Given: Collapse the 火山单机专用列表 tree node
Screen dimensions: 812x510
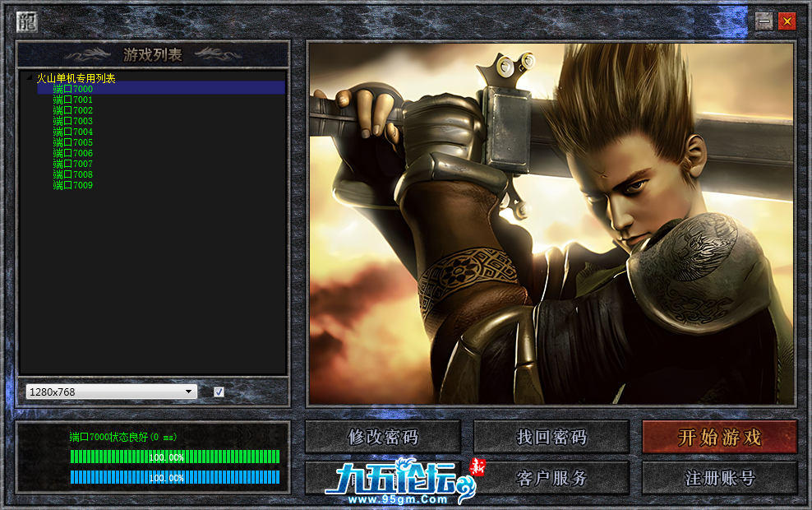Looking at the screenshot, I should (29, 78).
